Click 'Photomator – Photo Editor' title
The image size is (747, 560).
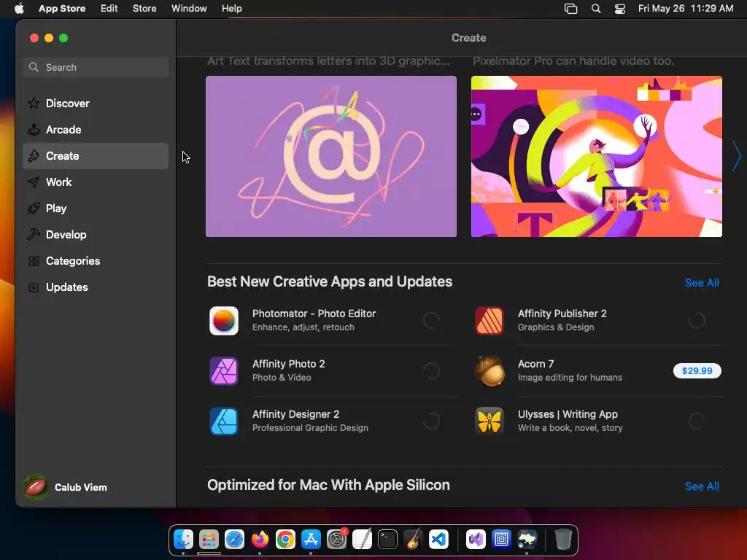click(314, 314)
